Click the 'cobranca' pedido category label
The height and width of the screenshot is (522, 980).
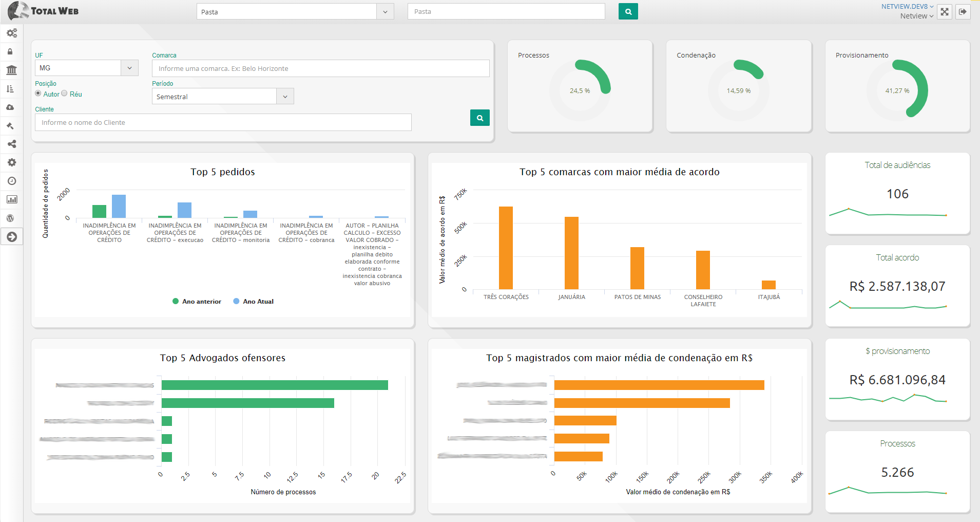pyautogui.click(x=306, y=233)
